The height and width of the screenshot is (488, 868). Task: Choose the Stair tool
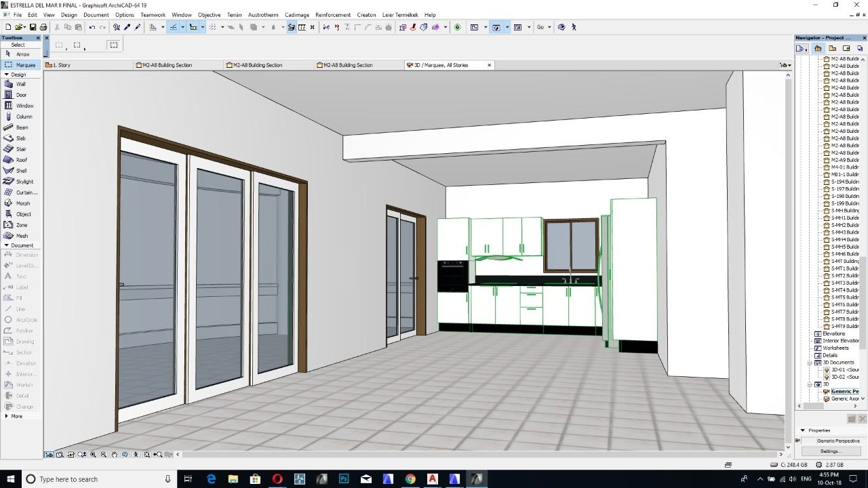21,149
